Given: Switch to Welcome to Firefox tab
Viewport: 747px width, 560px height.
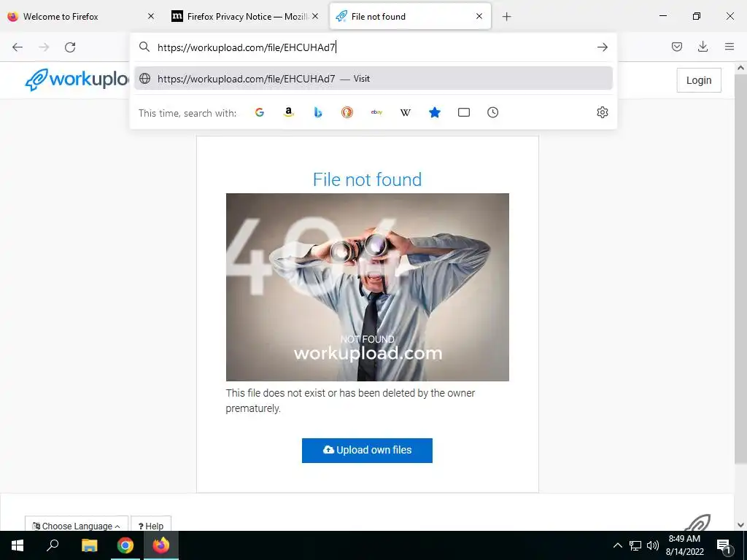Looking at the screenshot, I should pos(80,16).
